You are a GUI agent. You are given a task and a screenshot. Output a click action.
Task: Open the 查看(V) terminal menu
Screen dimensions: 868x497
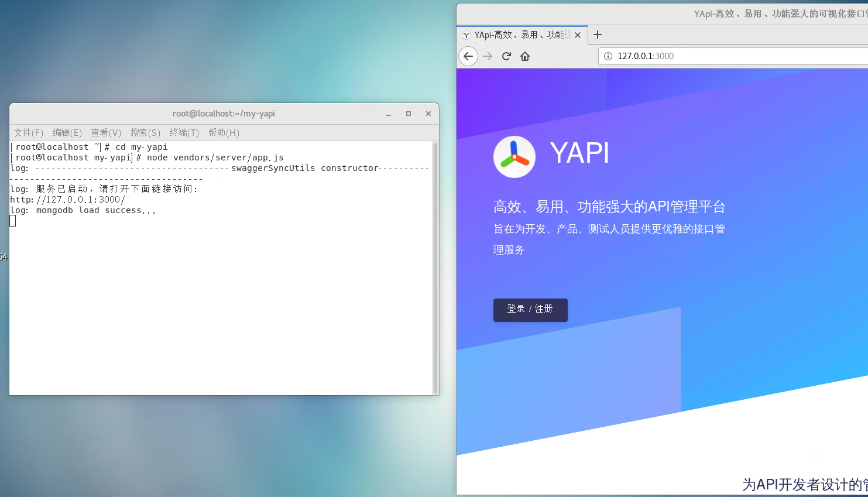point(106,133)
